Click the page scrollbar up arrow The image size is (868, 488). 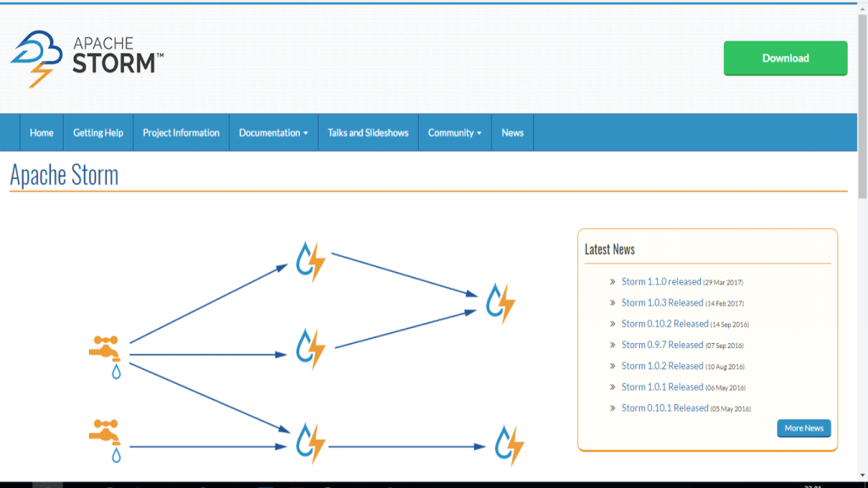[x=862, y=9]
